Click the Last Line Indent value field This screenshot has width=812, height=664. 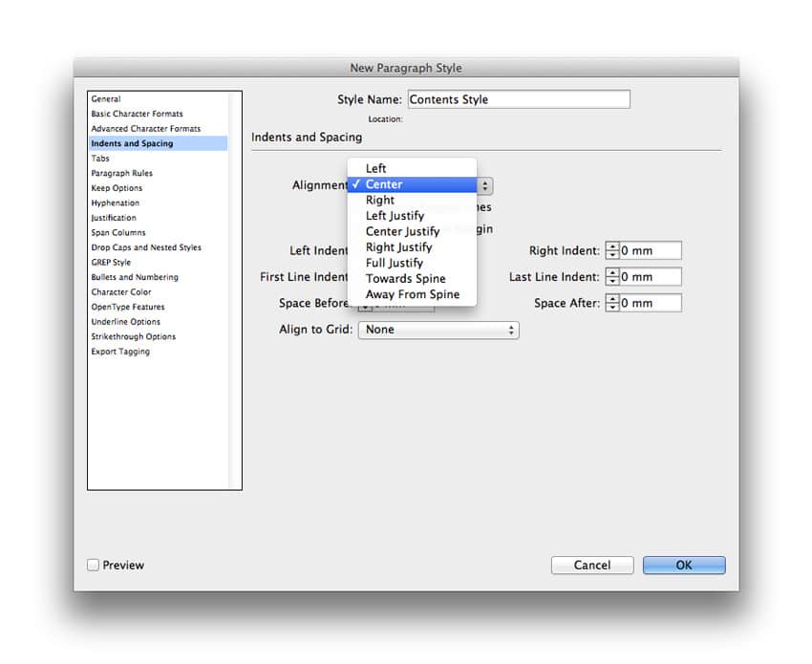click(651, 277)
